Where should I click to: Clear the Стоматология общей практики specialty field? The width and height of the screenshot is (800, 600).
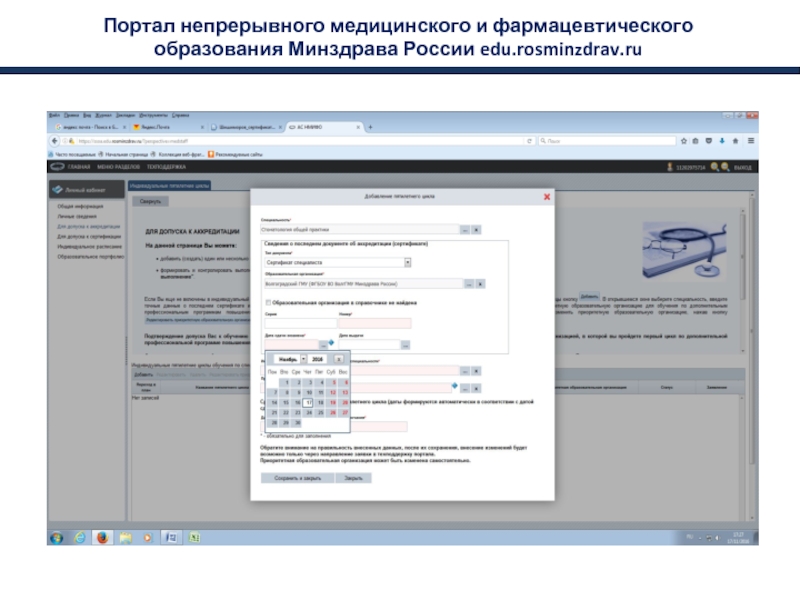pyautogui.click(x=476, y=230)
